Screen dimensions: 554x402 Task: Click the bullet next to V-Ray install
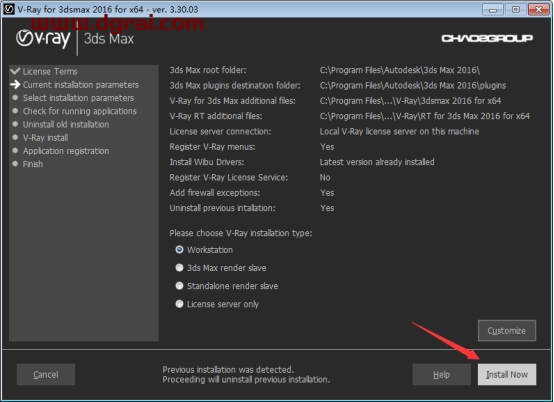click(15, 137)
